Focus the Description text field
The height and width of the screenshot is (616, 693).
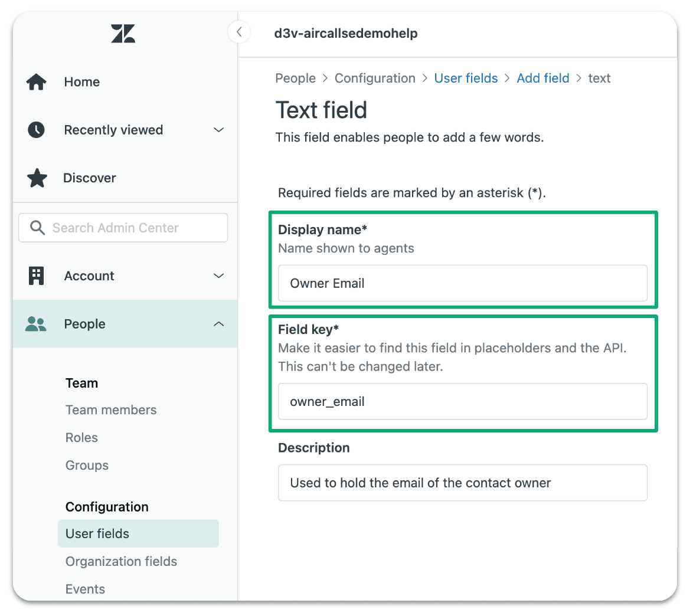tap(462, 483)
